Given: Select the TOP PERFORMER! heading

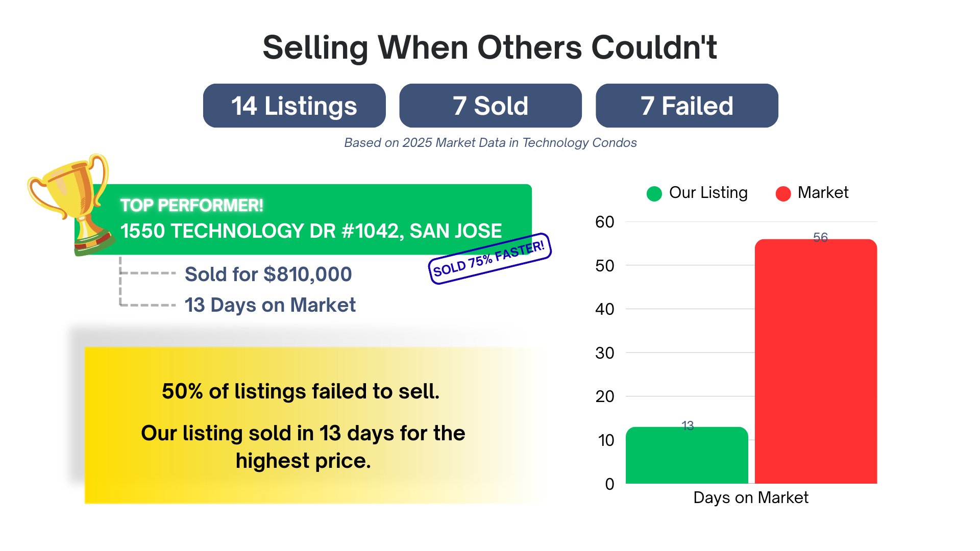Looking at the screenshot, I should click(x=191, y=205).
